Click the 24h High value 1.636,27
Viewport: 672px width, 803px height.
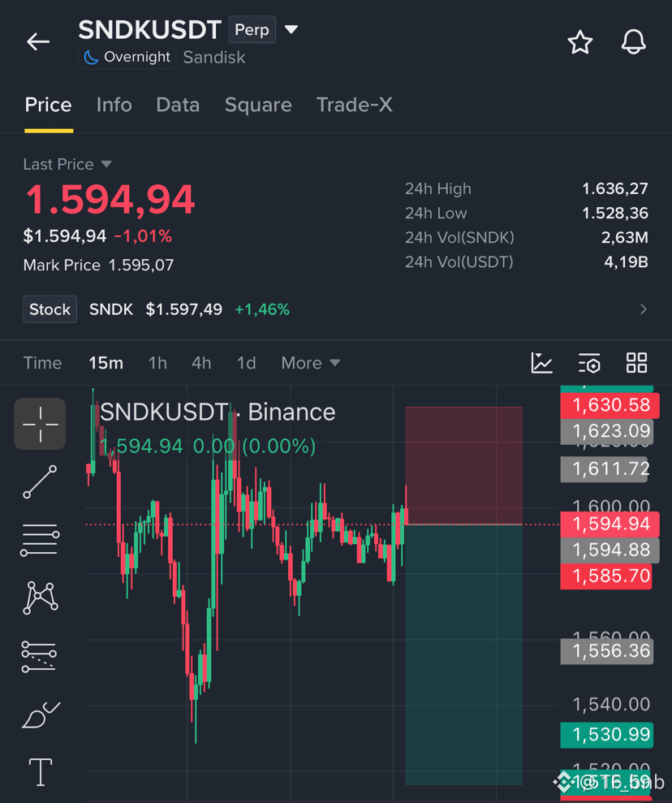coord(615,189)
